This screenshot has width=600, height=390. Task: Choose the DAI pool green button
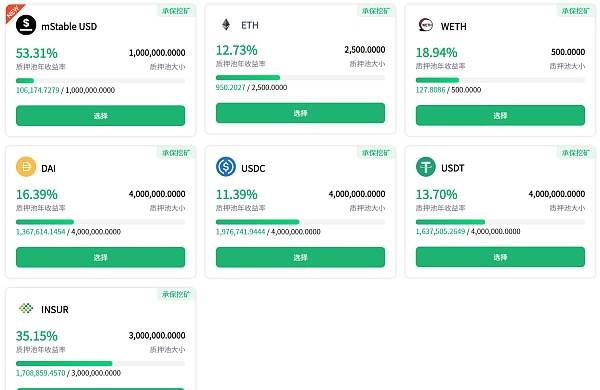(100, 257)
